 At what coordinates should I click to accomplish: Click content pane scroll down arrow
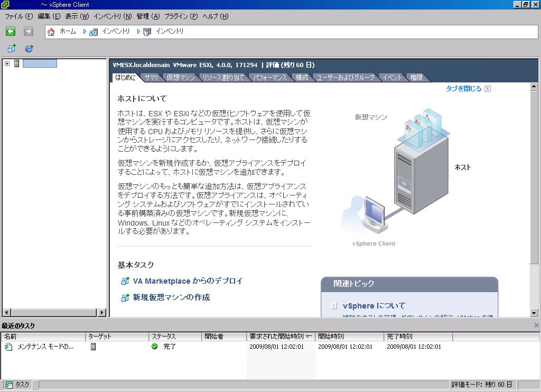click(x=534, y=313)
